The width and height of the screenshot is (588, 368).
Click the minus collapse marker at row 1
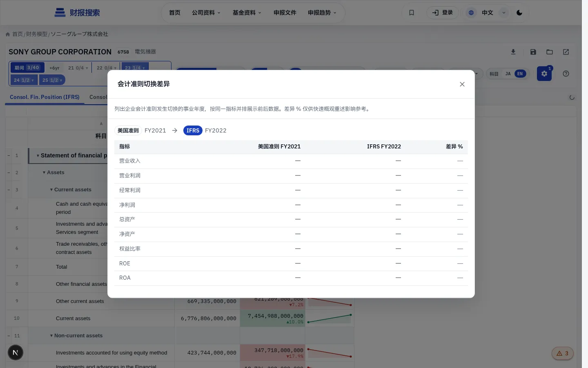(9, 156)
